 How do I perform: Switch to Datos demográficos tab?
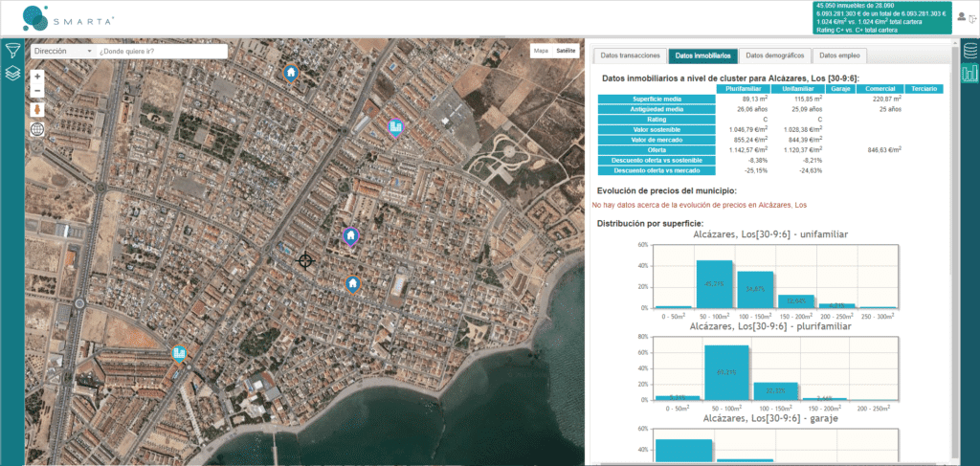(x=774, y=56)
